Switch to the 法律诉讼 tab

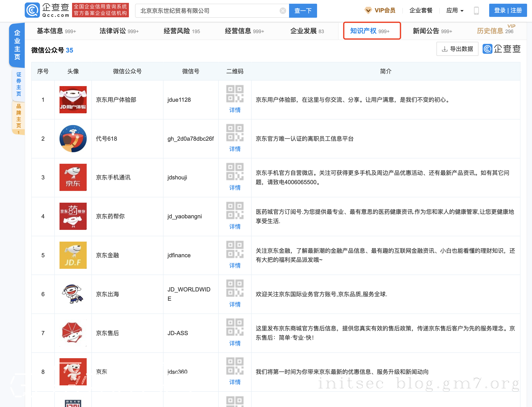pos(113,31)
